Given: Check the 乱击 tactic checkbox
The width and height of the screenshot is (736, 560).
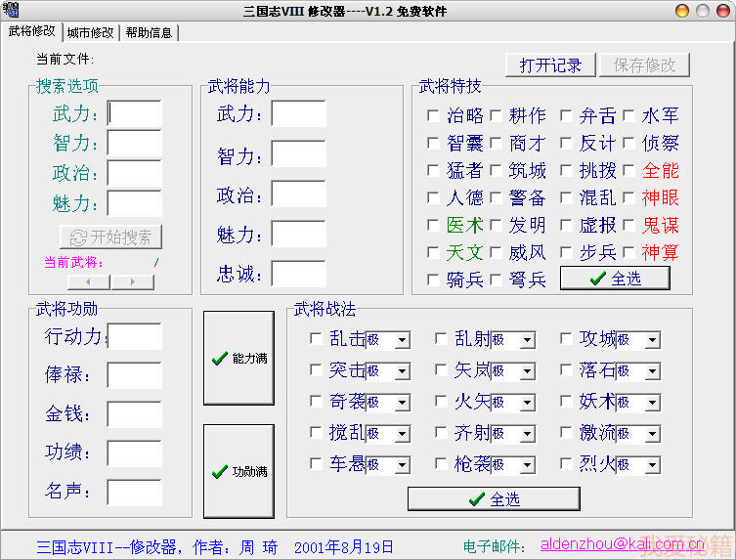Looking at the screenshot, I should coord(316,339).
